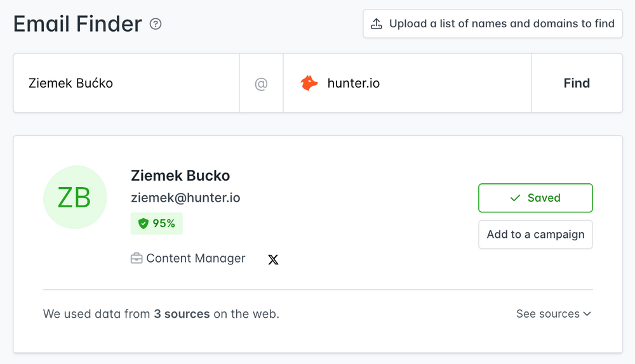The width and height of the screenshot is (635, 364).
Task: Click the briefcase icon beside Content Manager
Action: pyautogui.click(x=137, y=259)
